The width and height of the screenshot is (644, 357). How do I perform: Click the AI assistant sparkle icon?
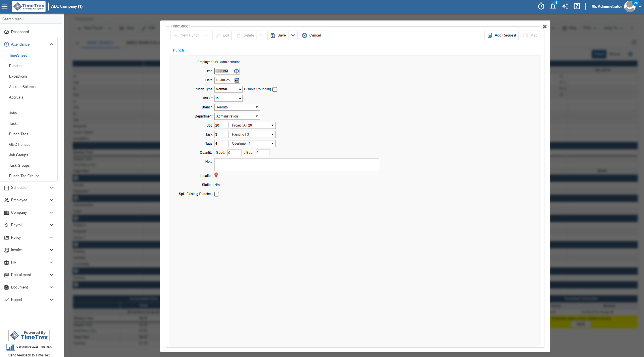pyautogui.click(x=565, y=6)
